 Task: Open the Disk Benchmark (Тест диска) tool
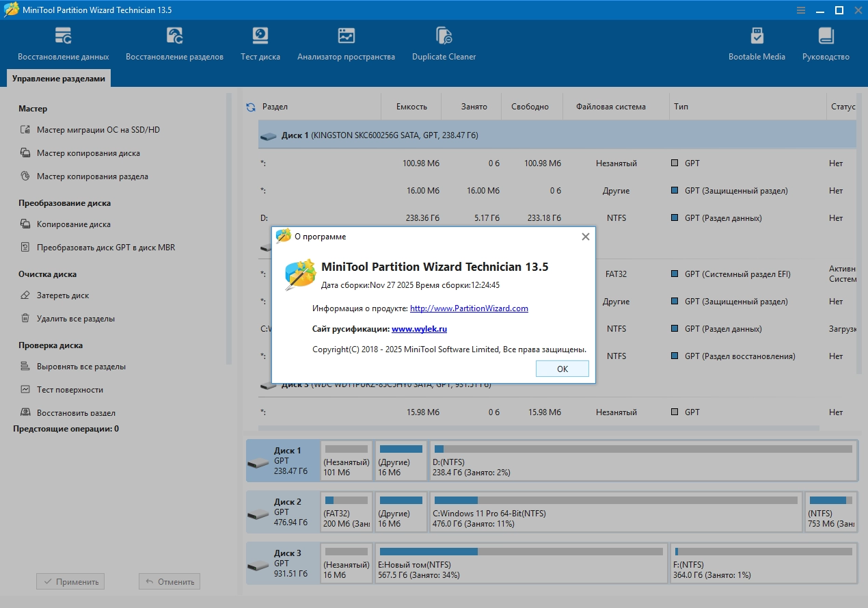tap(260, 44)
